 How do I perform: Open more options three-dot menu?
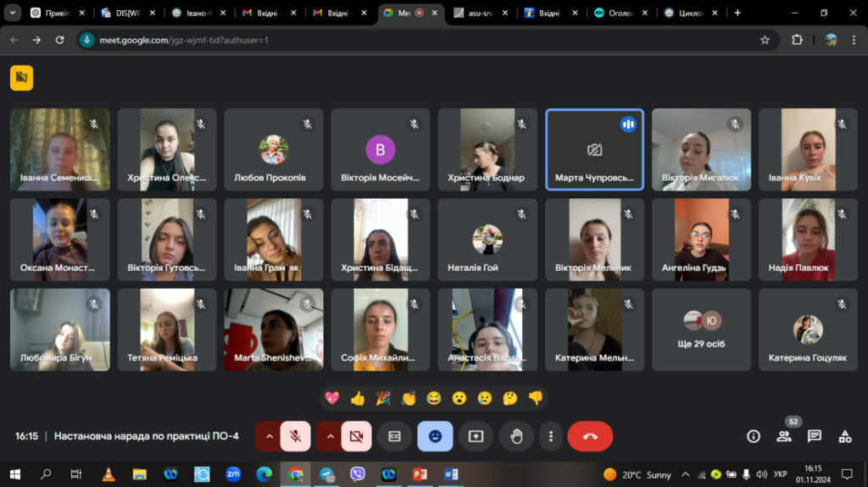tap(551, 436)
